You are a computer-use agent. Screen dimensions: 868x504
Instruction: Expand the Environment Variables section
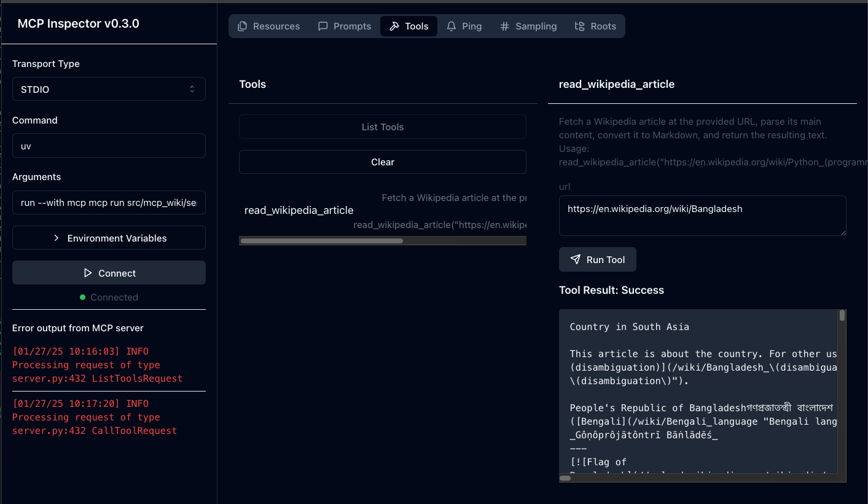tap(109, 237)
